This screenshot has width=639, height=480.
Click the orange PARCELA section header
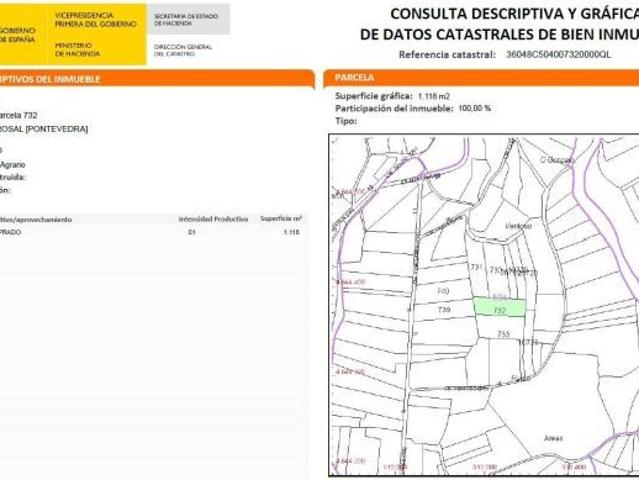coord(481,78)
